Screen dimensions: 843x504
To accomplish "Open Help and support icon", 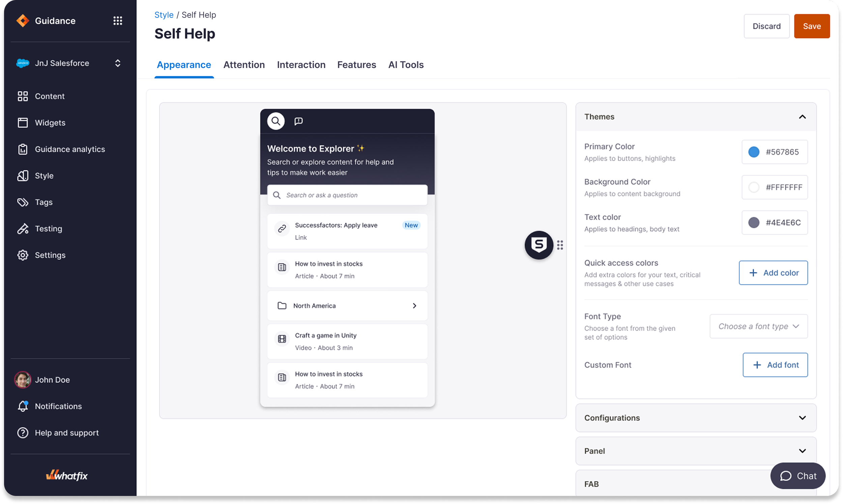I will (x=23, y=433).
